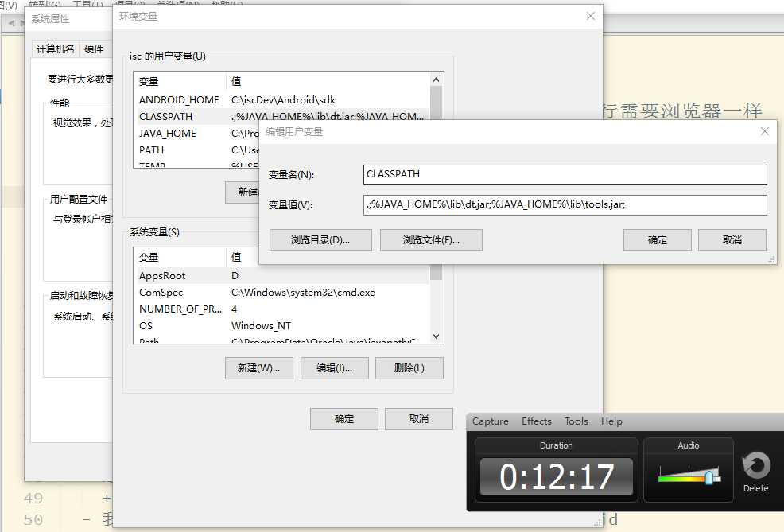Click 编辑(I)... system variable button

coord(335,368)
